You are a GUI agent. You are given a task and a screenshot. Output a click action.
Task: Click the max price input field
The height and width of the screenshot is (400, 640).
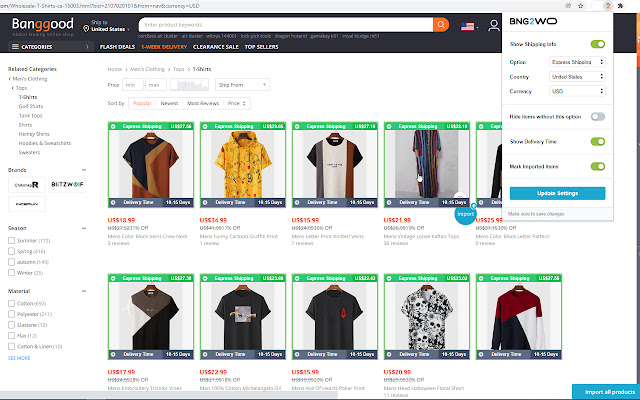click(156, 85)
